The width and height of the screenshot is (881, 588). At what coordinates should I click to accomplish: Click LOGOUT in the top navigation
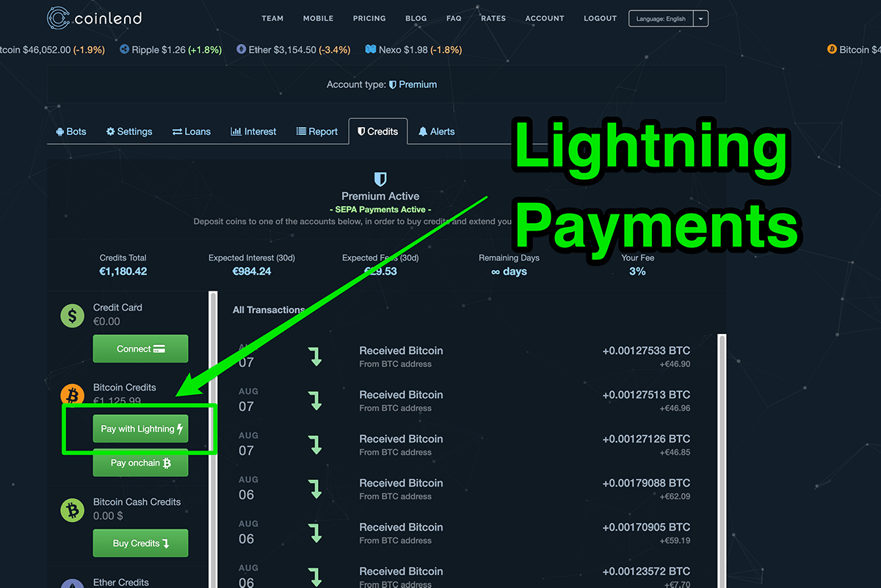point(601,18)
